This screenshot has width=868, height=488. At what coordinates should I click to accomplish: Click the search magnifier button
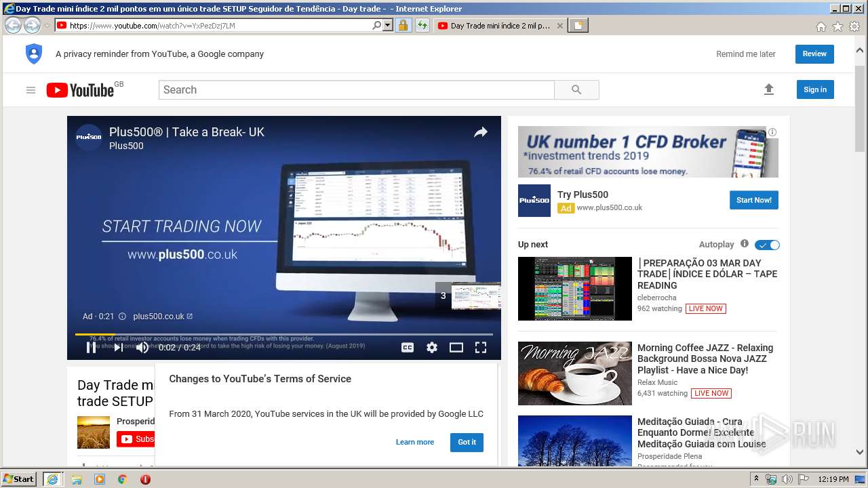click(x=576, y=90)
